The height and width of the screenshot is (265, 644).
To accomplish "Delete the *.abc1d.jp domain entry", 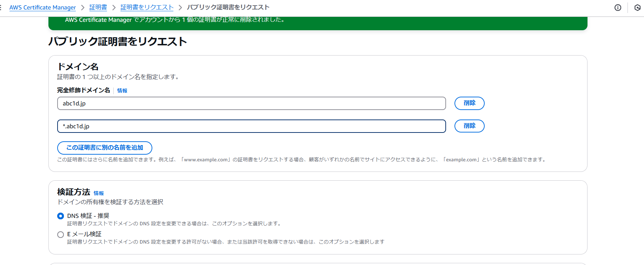I will click(x=469, y=126).
